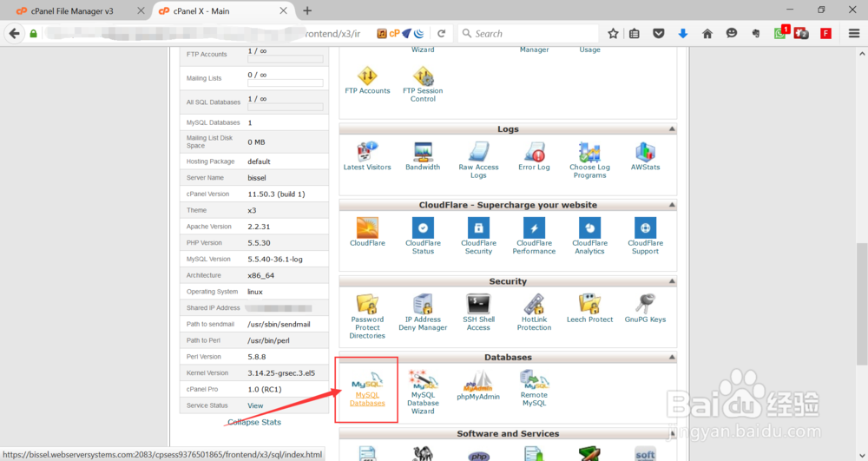Image resolution: width=868 pixels, height=461 pixels.
Task: Open CloudFlare Performance
Action: 534,236
